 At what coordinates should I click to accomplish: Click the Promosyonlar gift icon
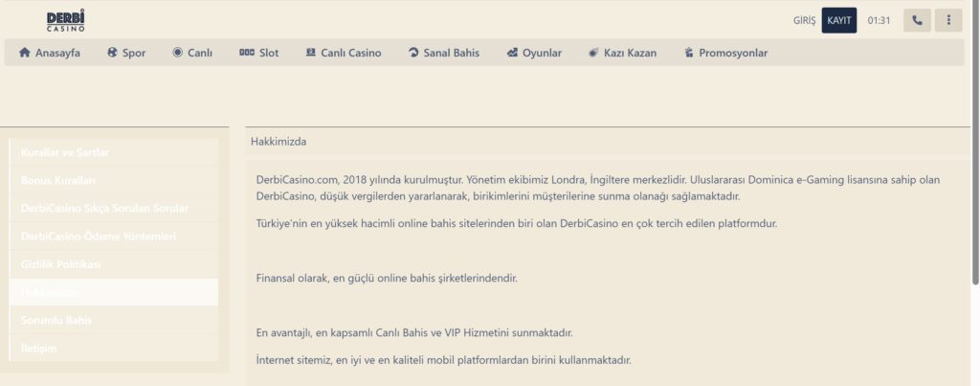(689, 53)
